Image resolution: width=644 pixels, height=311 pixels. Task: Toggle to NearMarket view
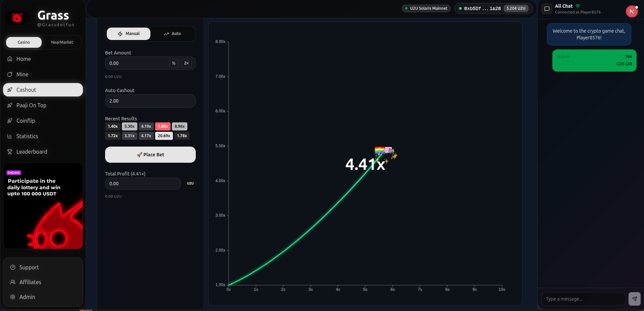(62, 42)
